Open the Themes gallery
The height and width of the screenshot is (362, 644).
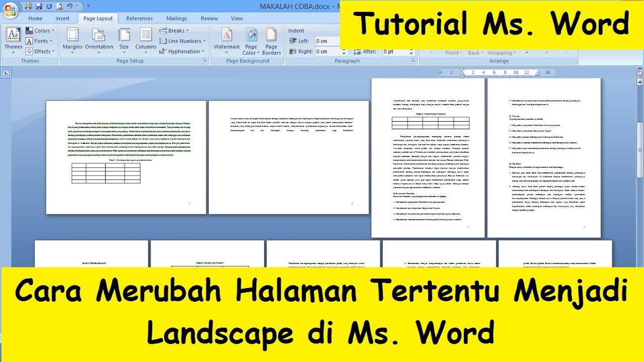pyautogui.click(x=14, y=40)
